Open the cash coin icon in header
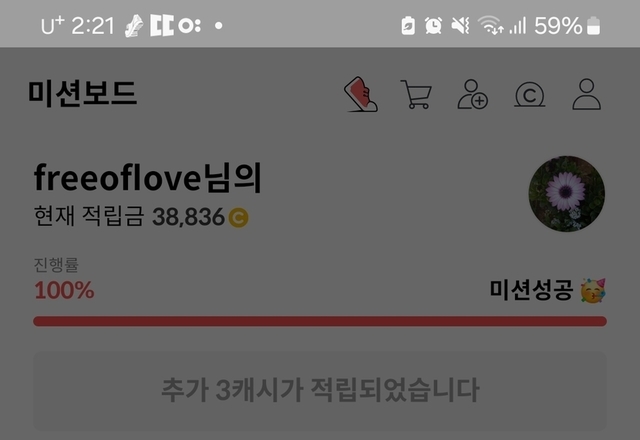640x440 pixels. point(529,95)
